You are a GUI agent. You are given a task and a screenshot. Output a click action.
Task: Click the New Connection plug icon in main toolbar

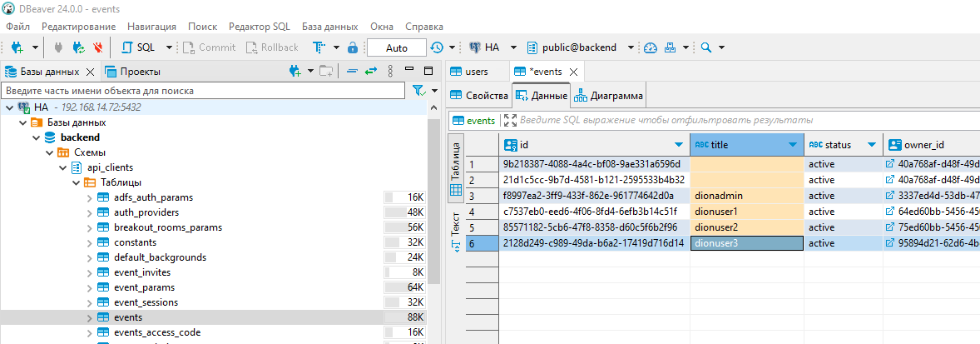pyautogui.click(x=17, y=47)
